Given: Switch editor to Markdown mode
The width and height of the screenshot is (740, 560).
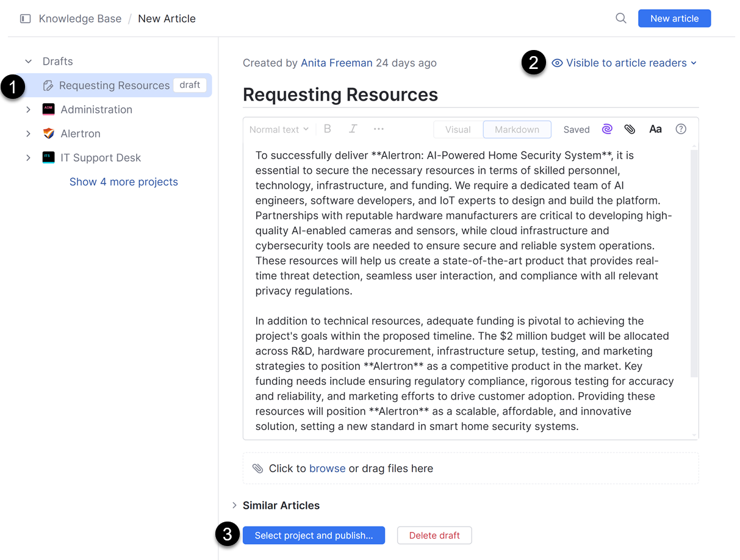Looking at the screenshot, I should pos(517,129).
